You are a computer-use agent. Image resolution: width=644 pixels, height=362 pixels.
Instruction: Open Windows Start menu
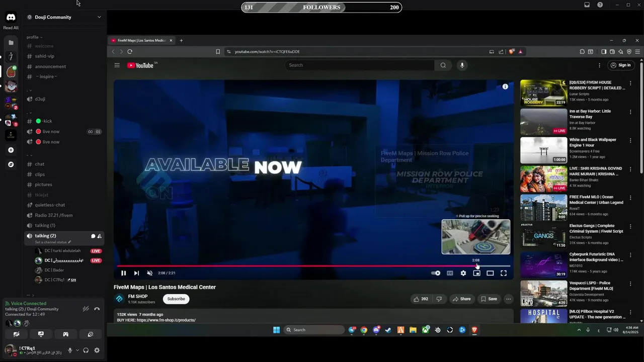pos(276,330)
